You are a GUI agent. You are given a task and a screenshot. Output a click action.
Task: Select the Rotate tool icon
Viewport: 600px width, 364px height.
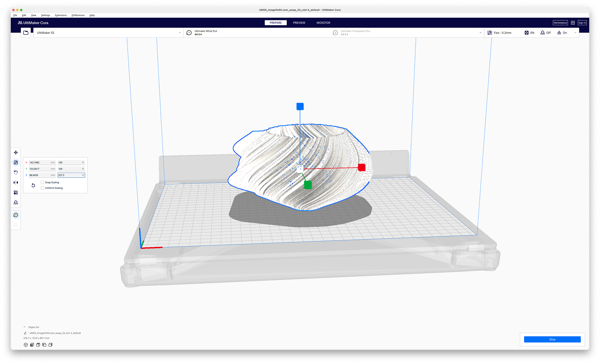coord(16,172)
